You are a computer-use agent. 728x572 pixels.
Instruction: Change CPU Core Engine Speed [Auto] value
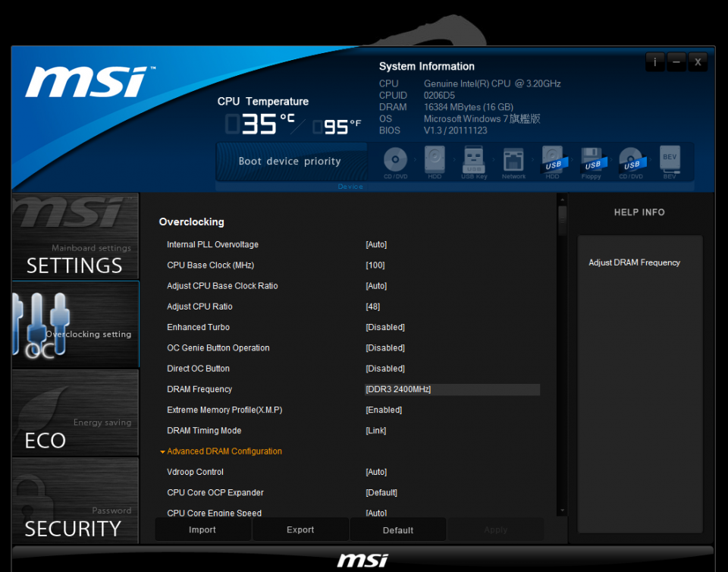[x=376, y=513]
